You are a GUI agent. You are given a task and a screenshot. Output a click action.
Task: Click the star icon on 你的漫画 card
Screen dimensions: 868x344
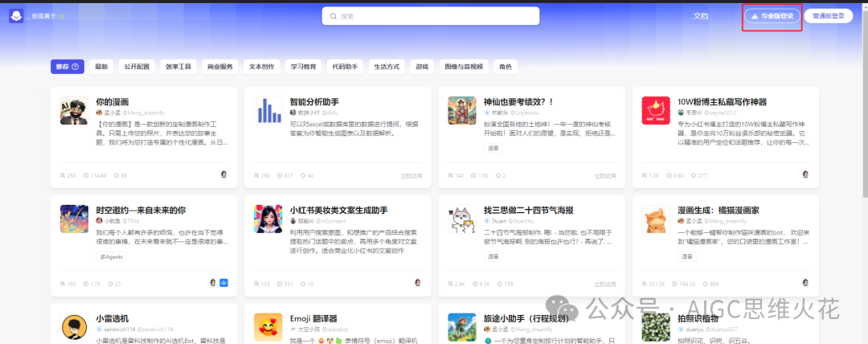coord(117,175)
